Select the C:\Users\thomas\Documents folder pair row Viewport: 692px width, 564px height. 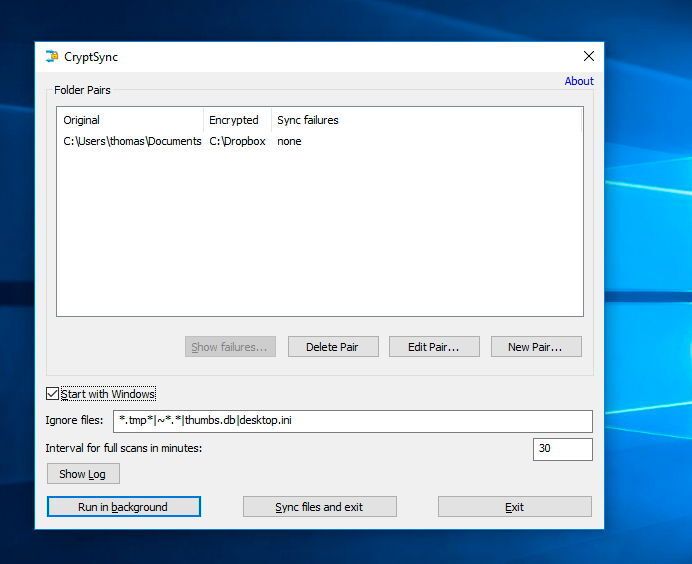[132, 142]
